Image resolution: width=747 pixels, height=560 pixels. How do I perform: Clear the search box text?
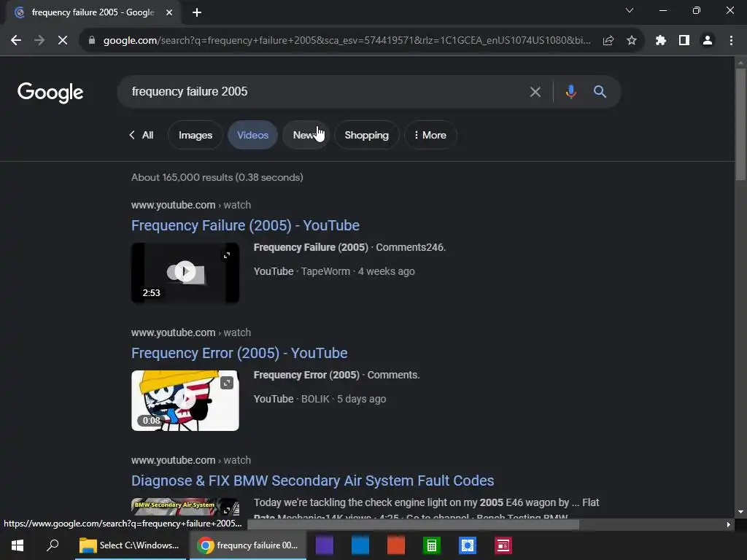click(x=535, y=91)
